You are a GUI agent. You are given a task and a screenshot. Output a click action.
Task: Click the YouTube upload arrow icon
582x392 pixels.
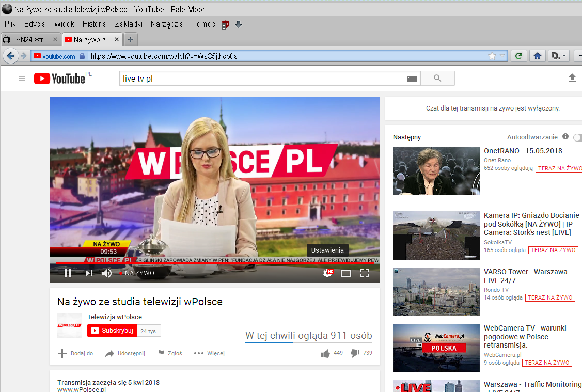coord(572,78)
